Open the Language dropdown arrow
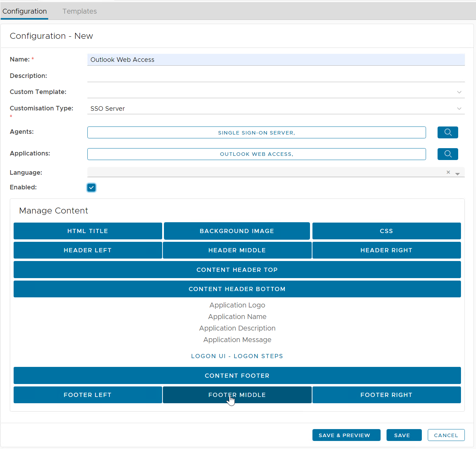The image size is (476, 449). (457, 174)
